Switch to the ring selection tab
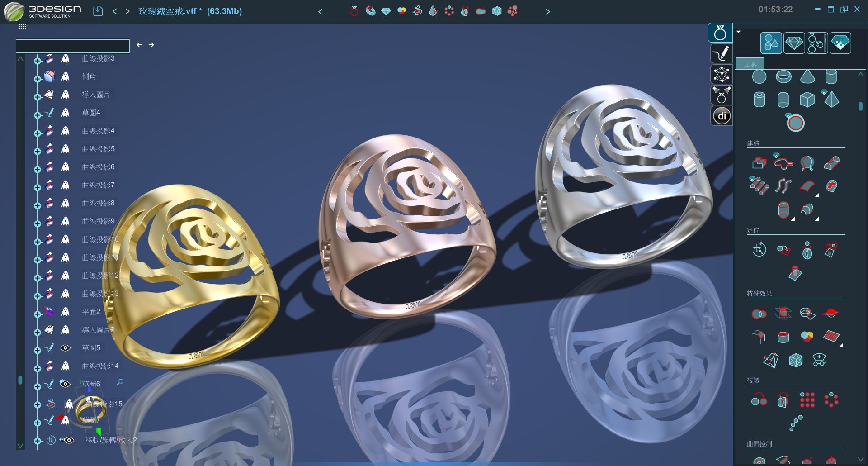This screenshot has width=868, height=466. 817,43
